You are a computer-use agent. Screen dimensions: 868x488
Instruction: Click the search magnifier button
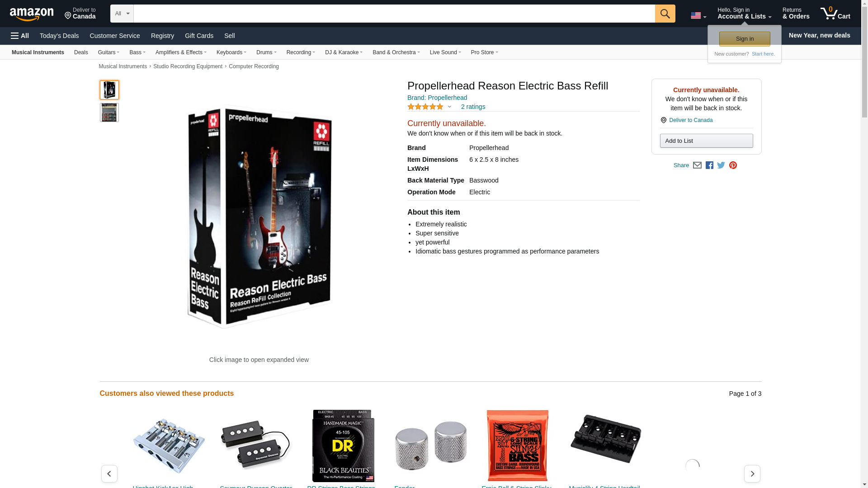pyautogui.click(x=665, y=14)
